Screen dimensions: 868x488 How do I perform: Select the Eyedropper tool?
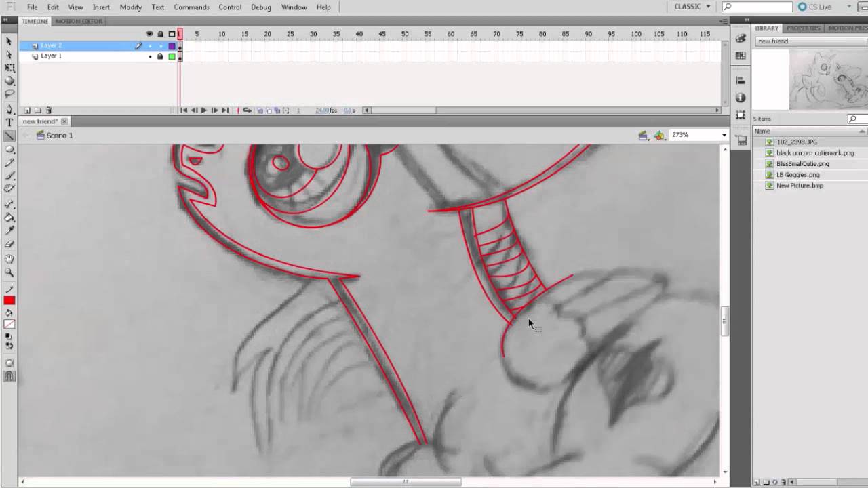[9, 230]
